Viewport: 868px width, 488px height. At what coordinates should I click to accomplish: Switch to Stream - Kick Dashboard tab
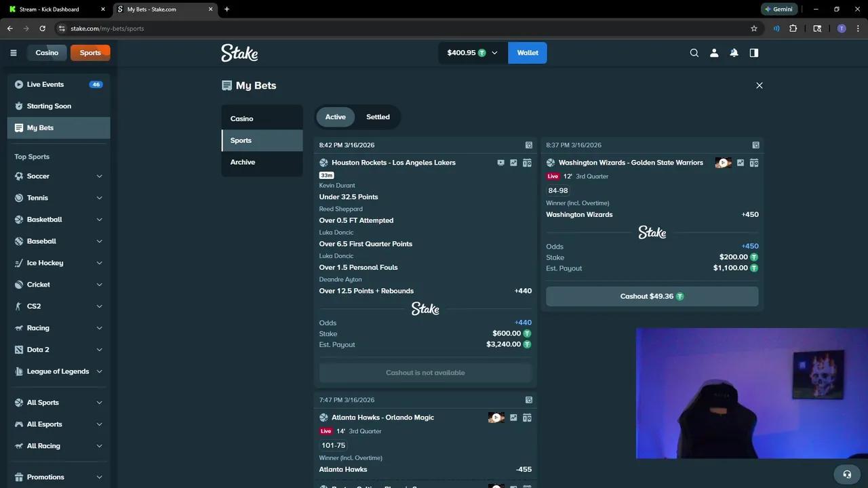[57, 9]
